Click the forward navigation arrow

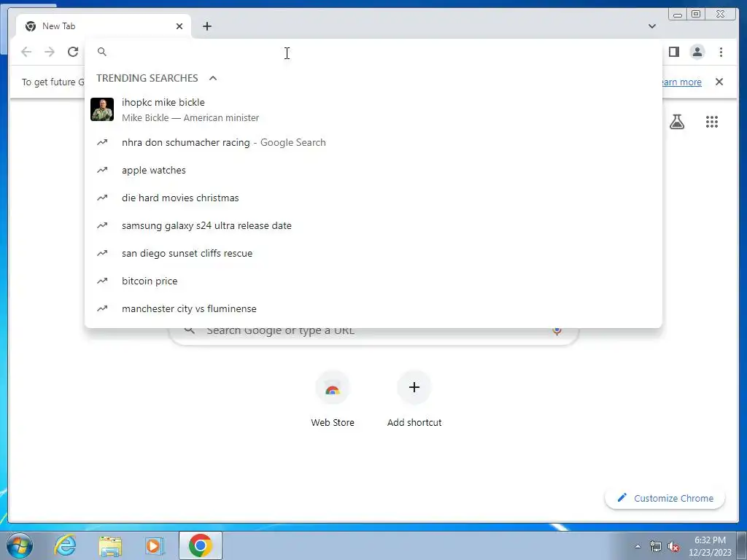coord(50,52)
